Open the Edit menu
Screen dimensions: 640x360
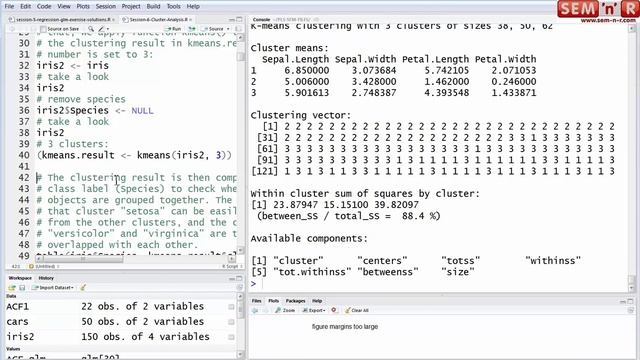point(25,7)
